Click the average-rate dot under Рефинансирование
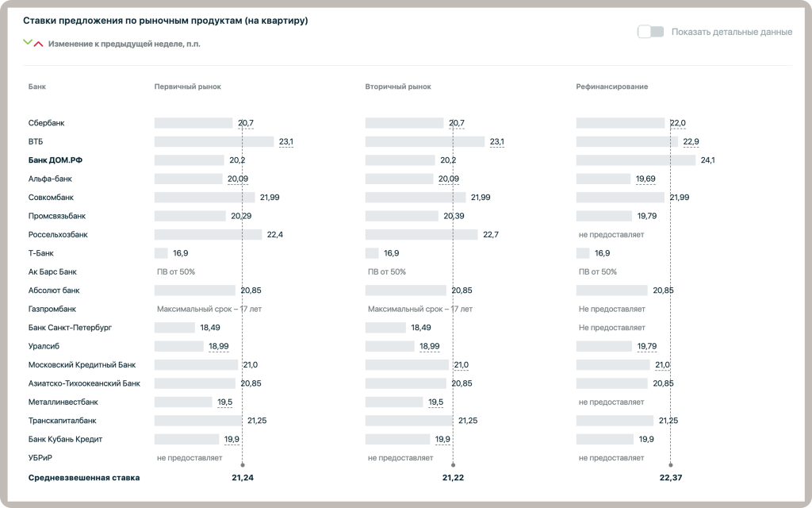 click(670, 464)
